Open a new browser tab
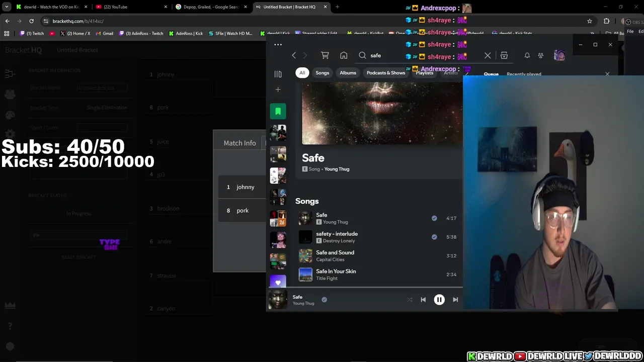 [337, 7]
